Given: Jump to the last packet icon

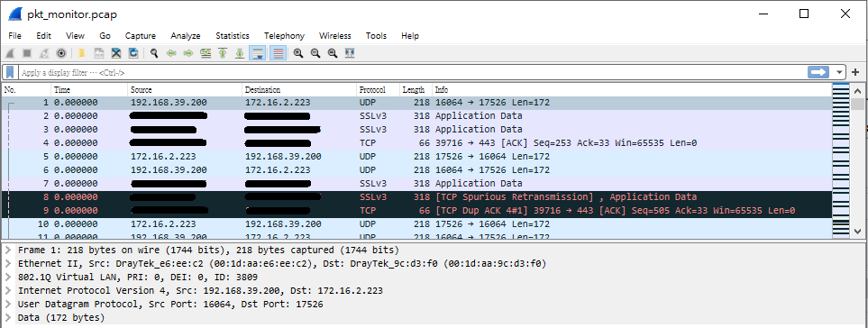Looking at the screenshot, I should coord(240,53).
